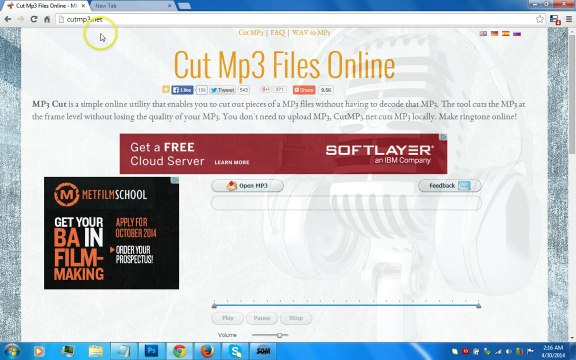
Task: Open the media player taskbar icon
Action: click(39, 352)
